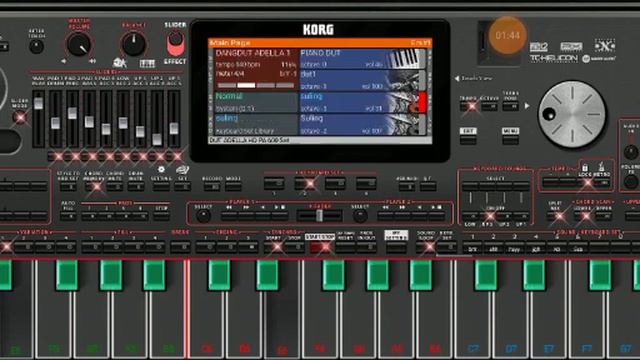Click the orange 01:44 timer badge
The width and height of the screenshot is (640, 360).
[x=508, y=36]
